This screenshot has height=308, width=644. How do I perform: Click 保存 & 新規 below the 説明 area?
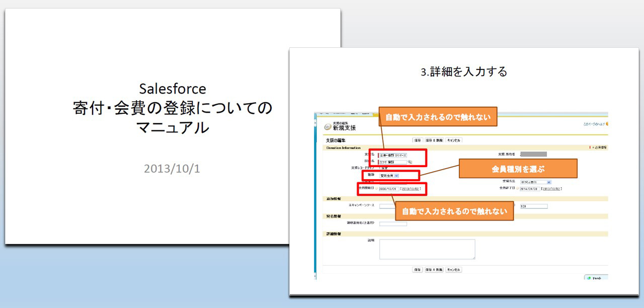(434, 270)
